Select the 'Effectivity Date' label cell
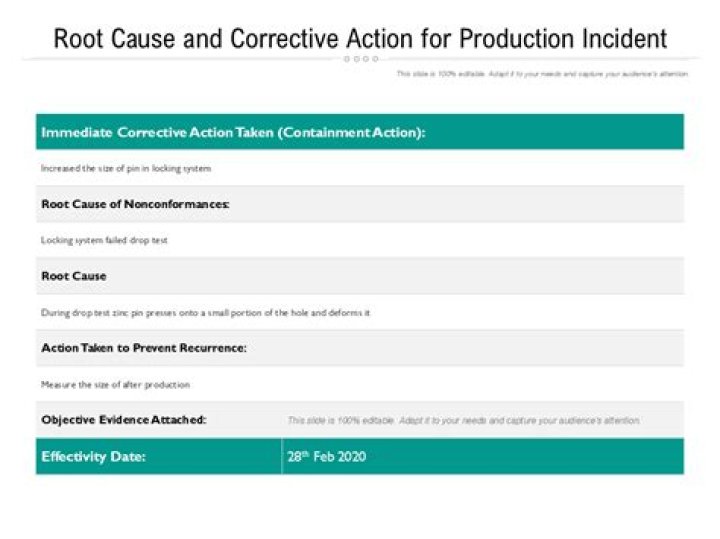 (159, 456)
